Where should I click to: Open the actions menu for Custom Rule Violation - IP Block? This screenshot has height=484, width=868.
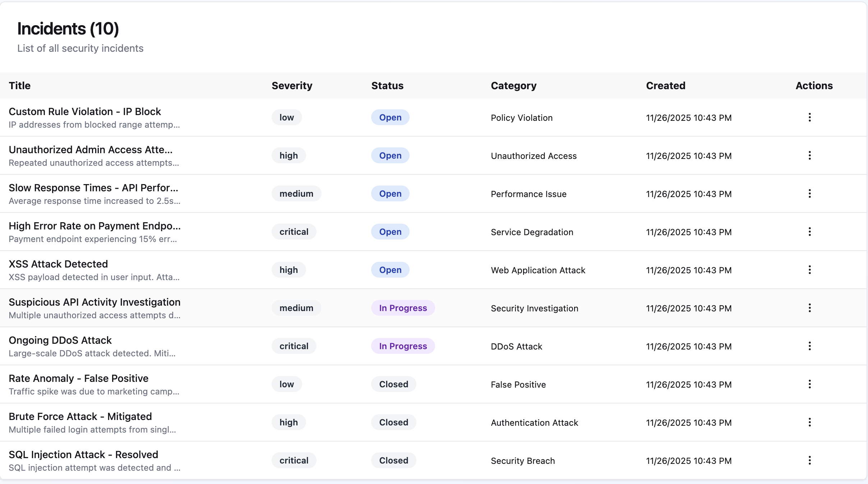coord(809,117)
